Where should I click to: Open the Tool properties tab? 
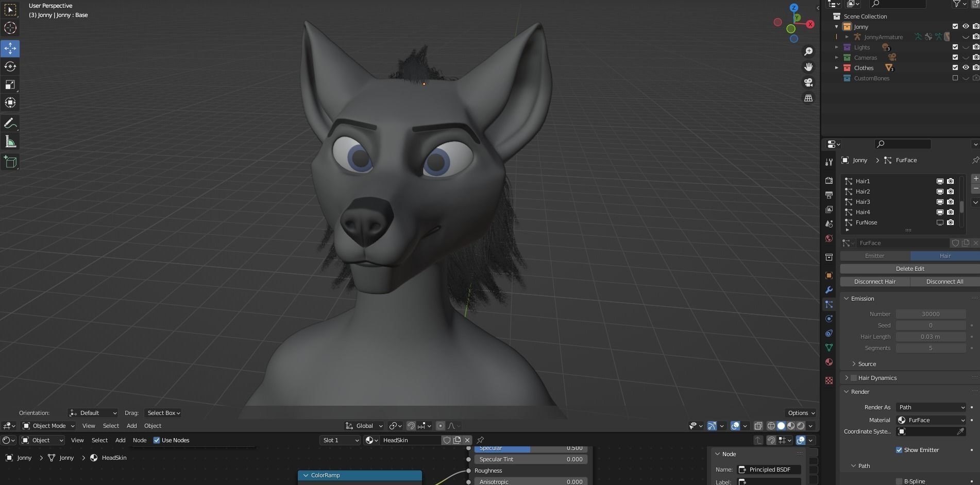pos(829,162)
